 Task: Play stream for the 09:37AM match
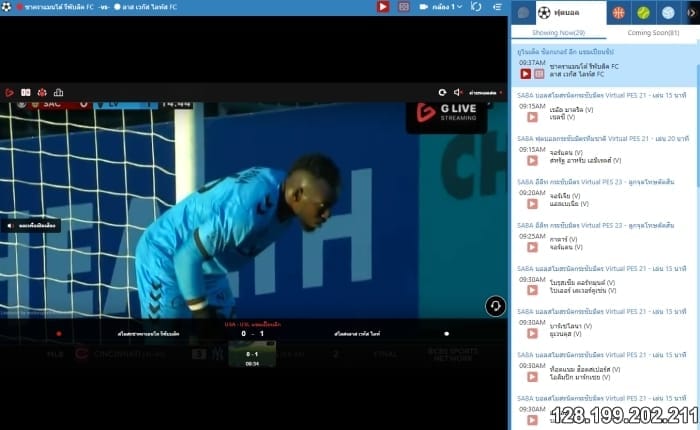pos(525,74)
